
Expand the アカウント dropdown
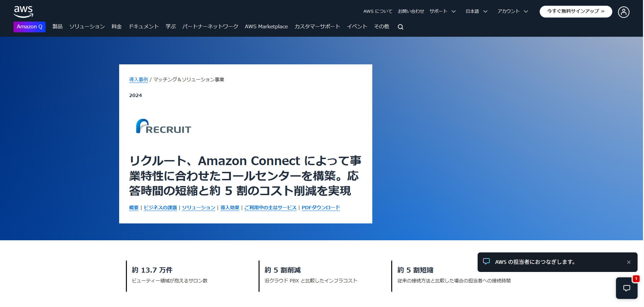[513, 11]
